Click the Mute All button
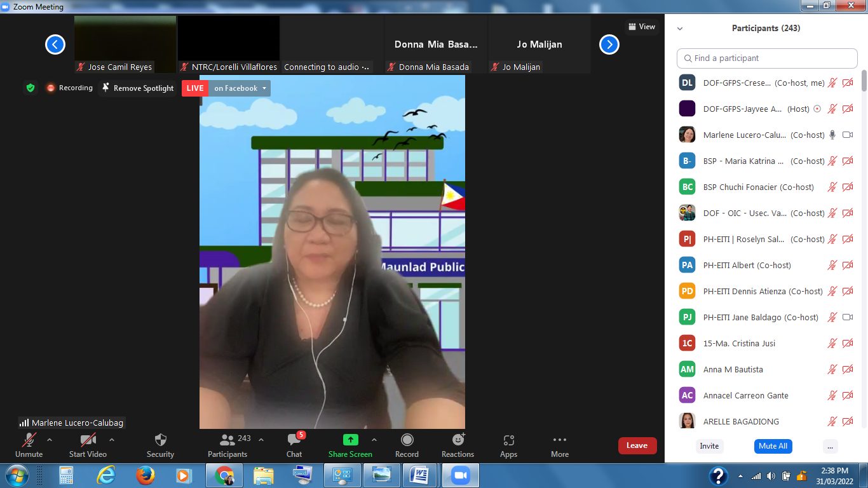Viewport: 868px width, 488px height. [x=773, y=446]
